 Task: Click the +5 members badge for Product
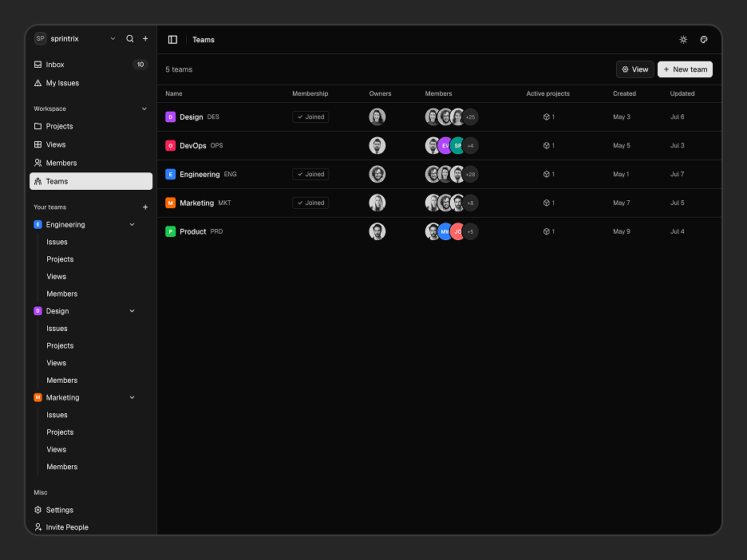pyautogui.click(x=470, y=231)
